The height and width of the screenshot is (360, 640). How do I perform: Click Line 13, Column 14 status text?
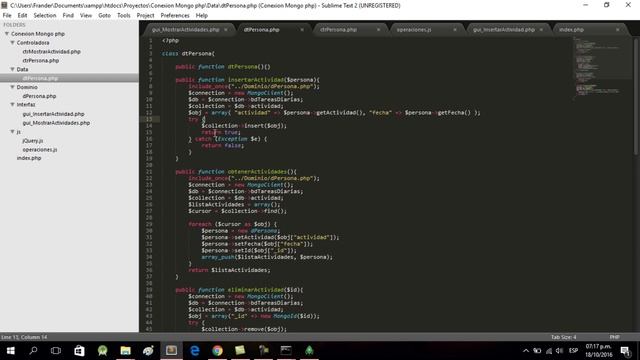pyautogui.click(x=24, y=337)
